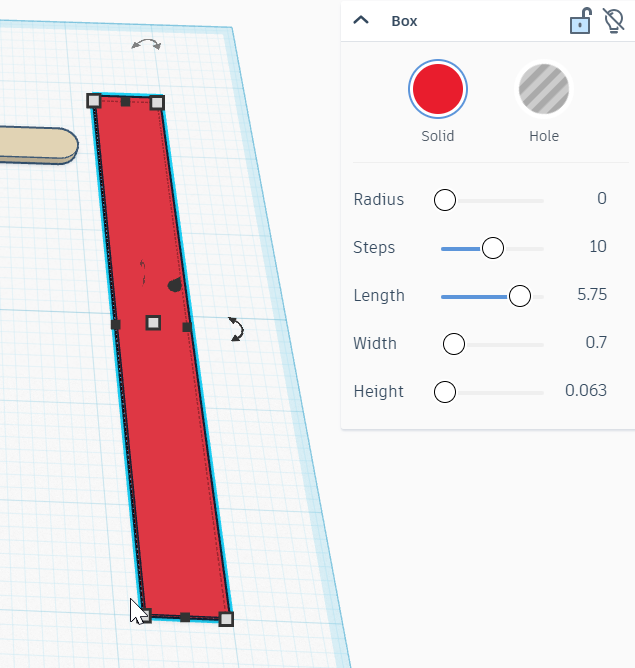
Task: Click the curved rotation arrow above the box
Action: click(146, 45)
